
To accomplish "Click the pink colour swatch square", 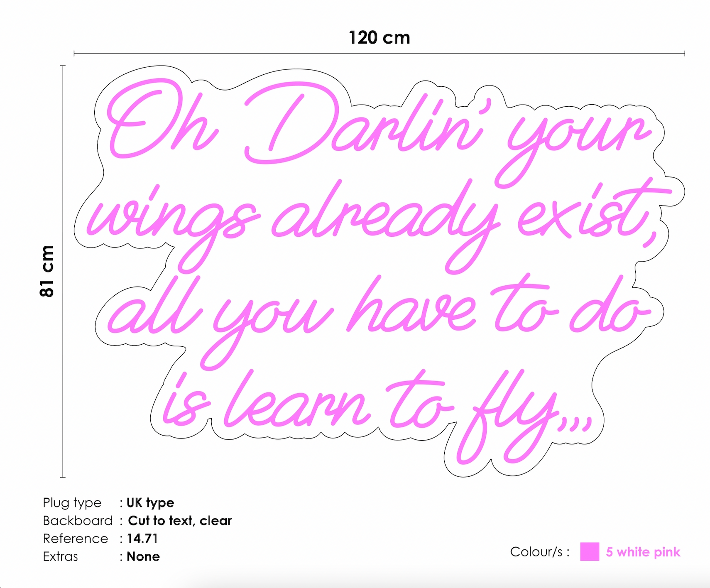I will tap(590, 551).
